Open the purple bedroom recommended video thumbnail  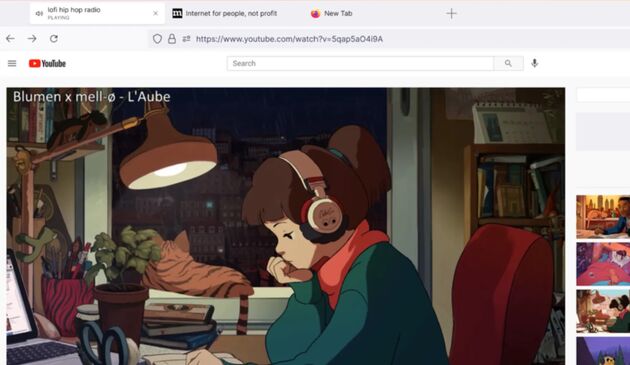[603, 264]
